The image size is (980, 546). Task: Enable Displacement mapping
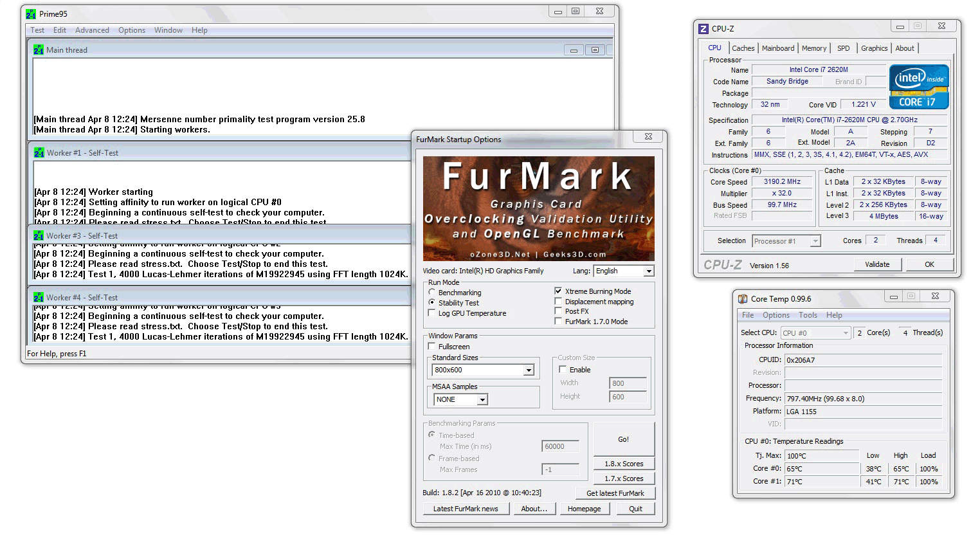tap(558, 301)
